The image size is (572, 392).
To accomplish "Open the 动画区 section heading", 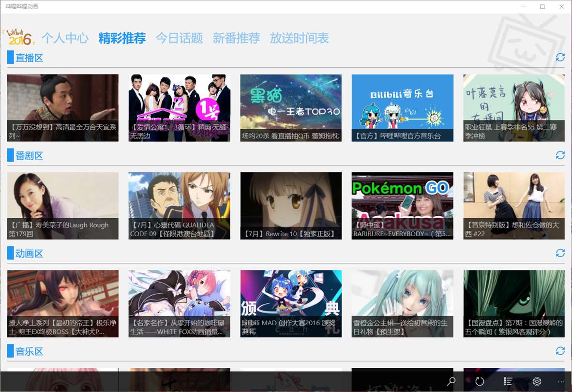I will tap(29, 254).
